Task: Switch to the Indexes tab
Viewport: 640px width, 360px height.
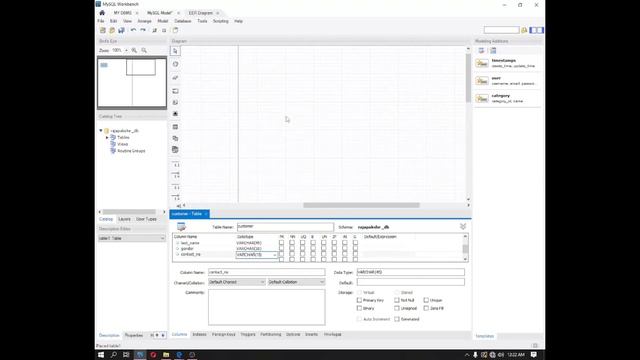Action: pos(199,334)
